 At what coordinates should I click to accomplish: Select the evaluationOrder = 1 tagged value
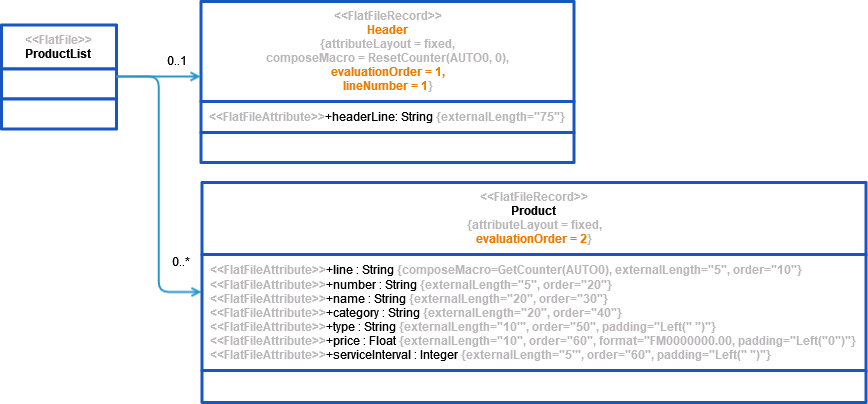click(x=387, y=72)
